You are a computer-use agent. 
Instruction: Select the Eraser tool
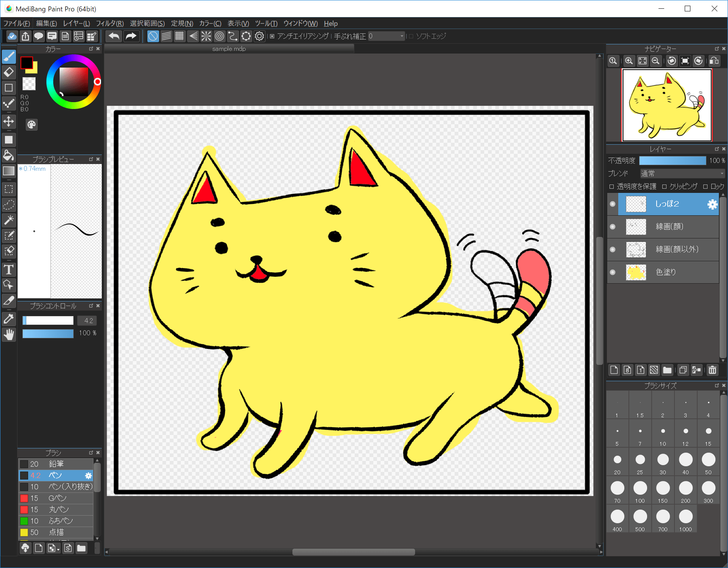tap(9, 72)
